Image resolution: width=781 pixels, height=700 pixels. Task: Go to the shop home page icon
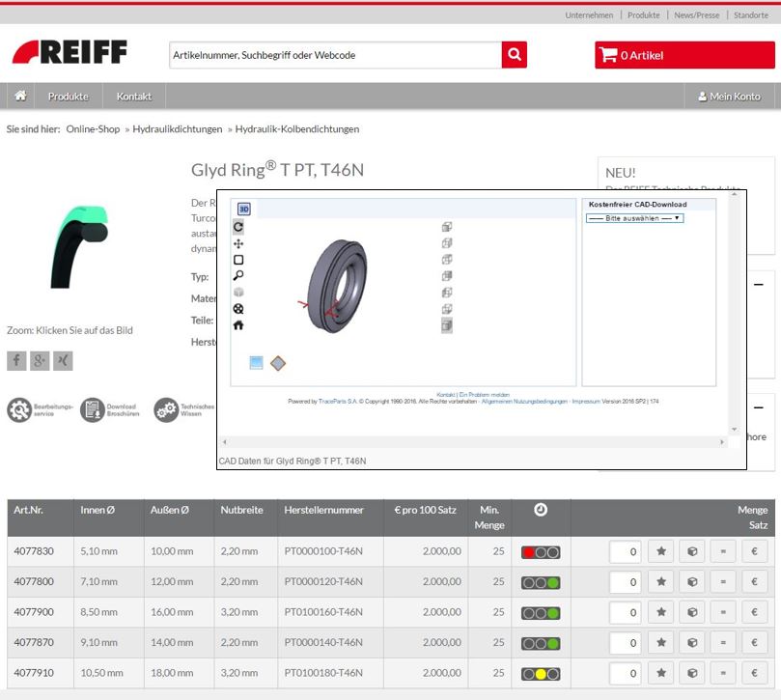point(20,96)
